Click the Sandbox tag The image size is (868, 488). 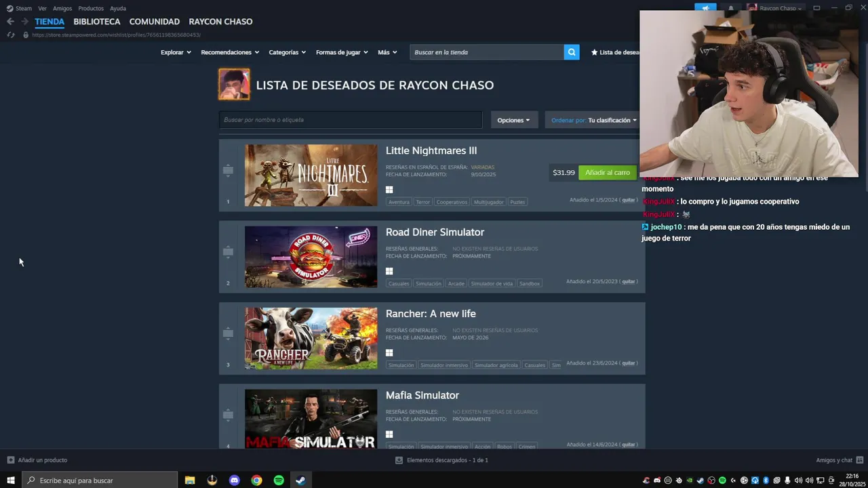click(x=530, y=283)
